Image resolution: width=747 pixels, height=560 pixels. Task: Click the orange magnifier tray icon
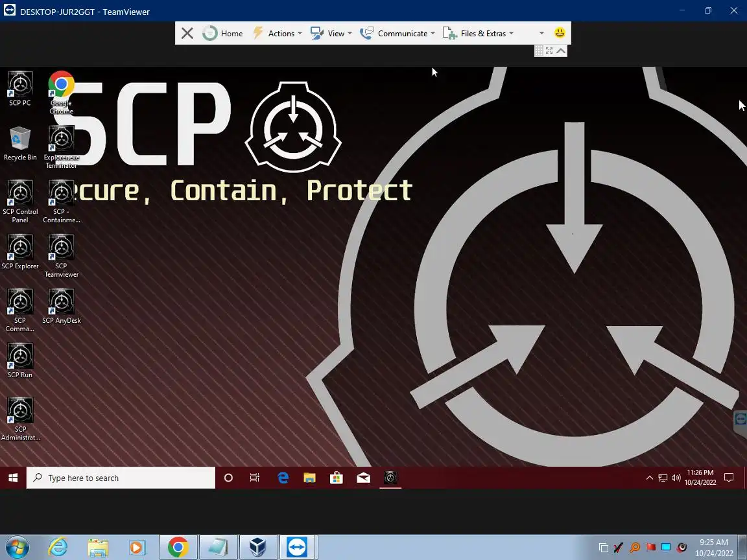point(635,547)
